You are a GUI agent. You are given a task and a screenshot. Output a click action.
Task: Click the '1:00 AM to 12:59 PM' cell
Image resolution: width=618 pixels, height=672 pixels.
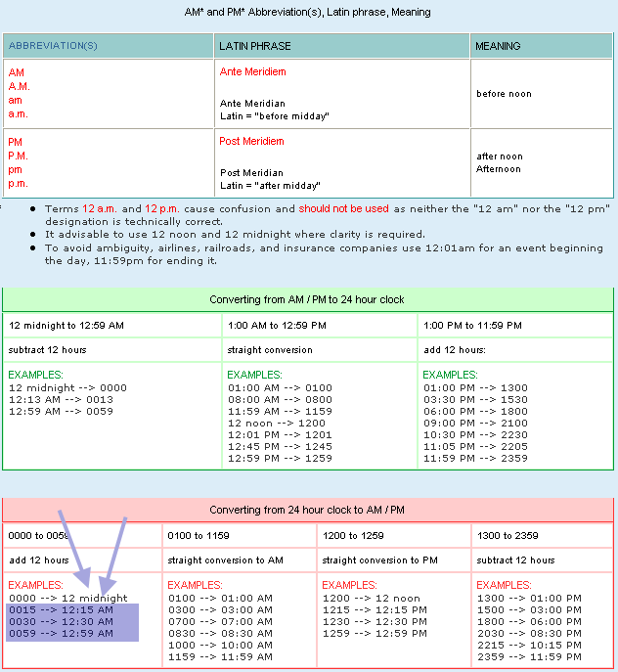pyautogui.click(x=320, y=326)
